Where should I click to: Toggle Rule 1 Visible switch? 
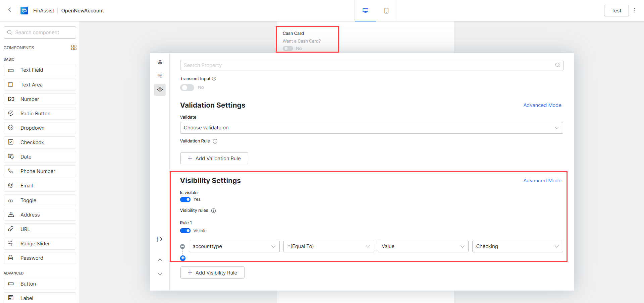[185, 231]
